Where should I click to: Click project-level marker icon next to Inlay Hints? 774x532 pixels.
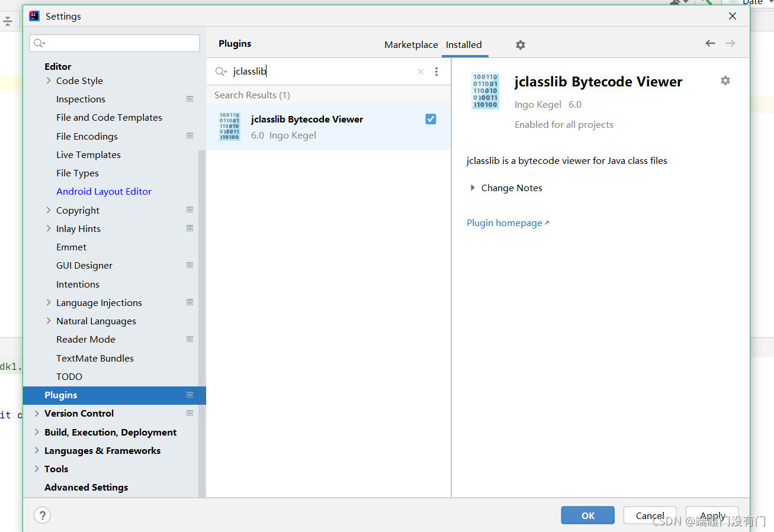[x=190, y=228]
